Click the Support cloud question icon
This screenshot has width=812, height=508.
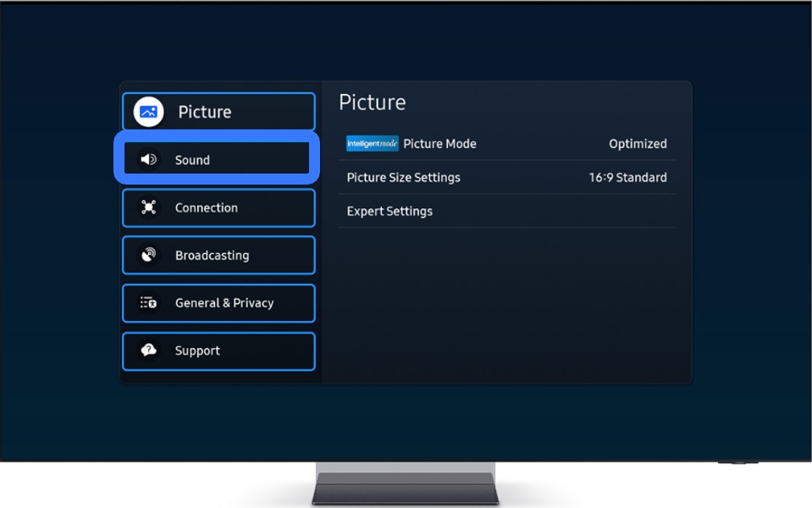[x=149, y=351]
